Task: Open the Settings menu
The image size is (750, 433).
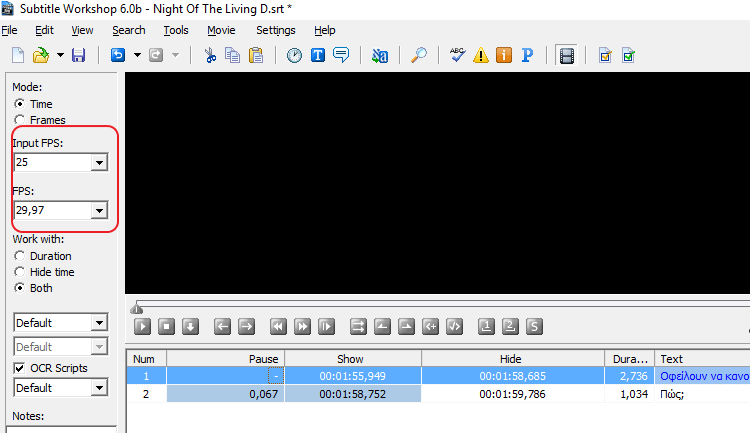Action: 276,30
